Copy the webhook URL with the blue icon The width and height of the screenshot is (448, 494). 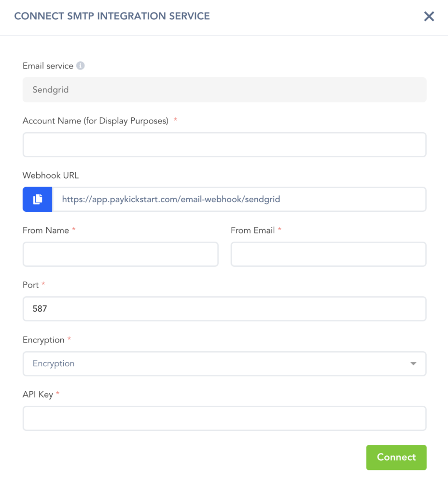pyautogui.click(x=37, y=199)
